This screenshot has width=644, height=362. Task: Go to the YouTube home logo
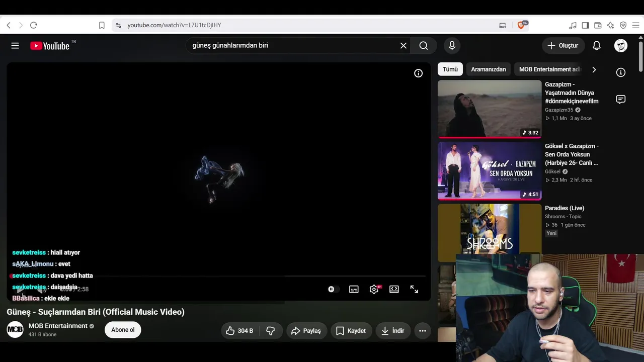(49, 46)
